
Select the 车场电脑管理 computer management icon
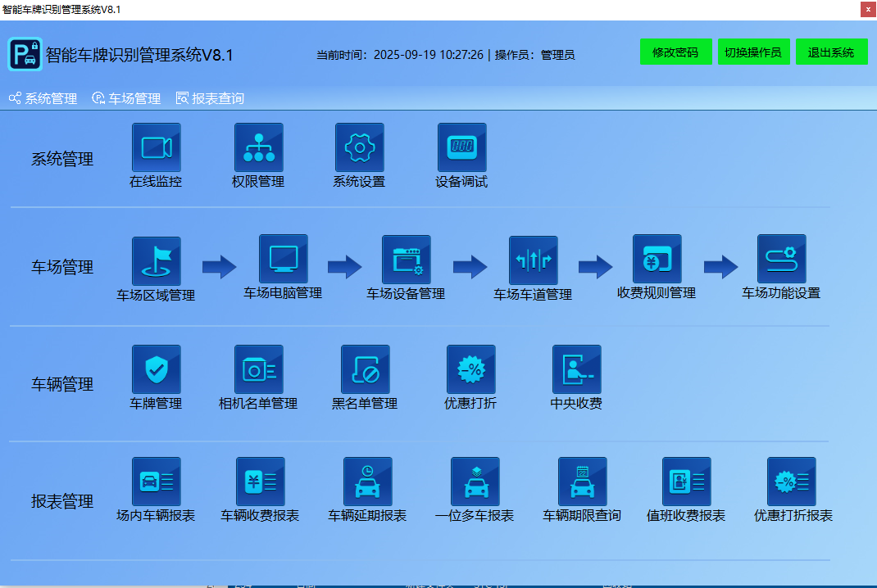pos(283,257)
